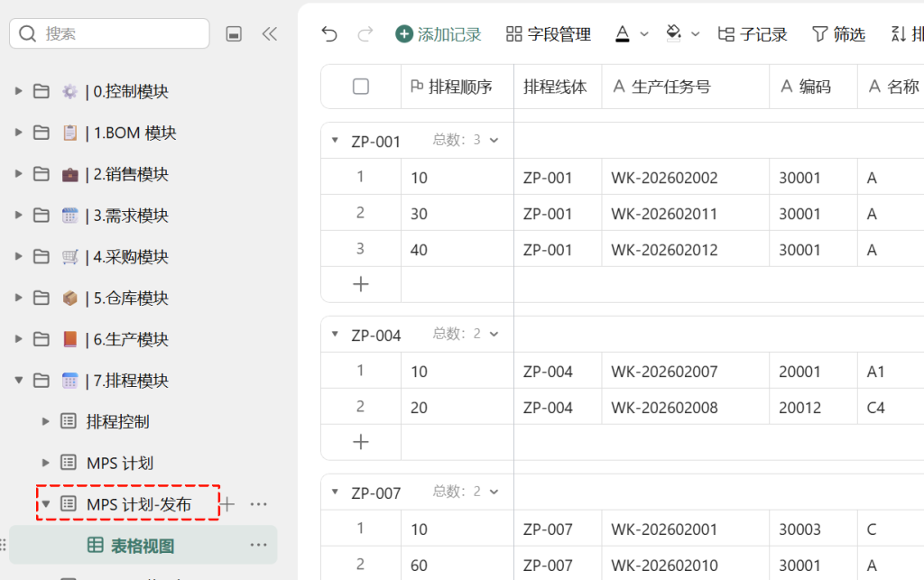
Task: Select the 6.生产模块 book icon
Action: click(70, 338)
